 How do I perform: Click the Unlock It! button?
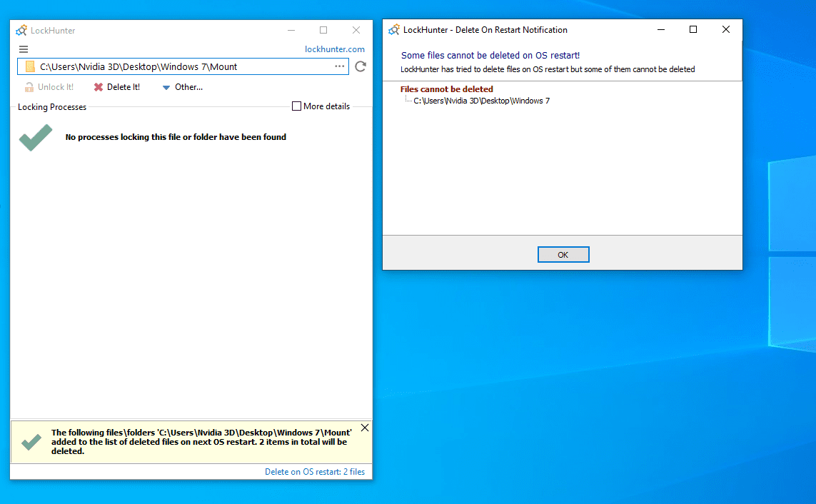49,87
